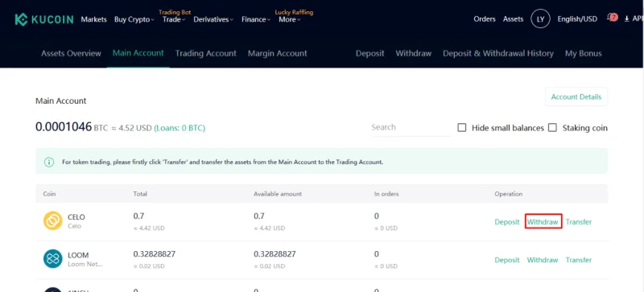The image size is (644, 292).
Task: Click Withdraw for LOOM row
Action: (x=543, y=260)
